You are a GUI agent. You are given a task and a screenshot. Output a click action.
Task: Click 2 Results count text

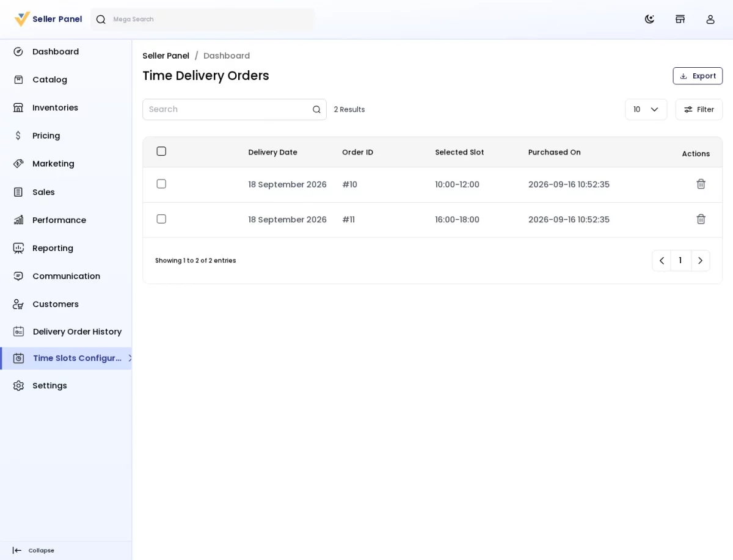[349, 109]
